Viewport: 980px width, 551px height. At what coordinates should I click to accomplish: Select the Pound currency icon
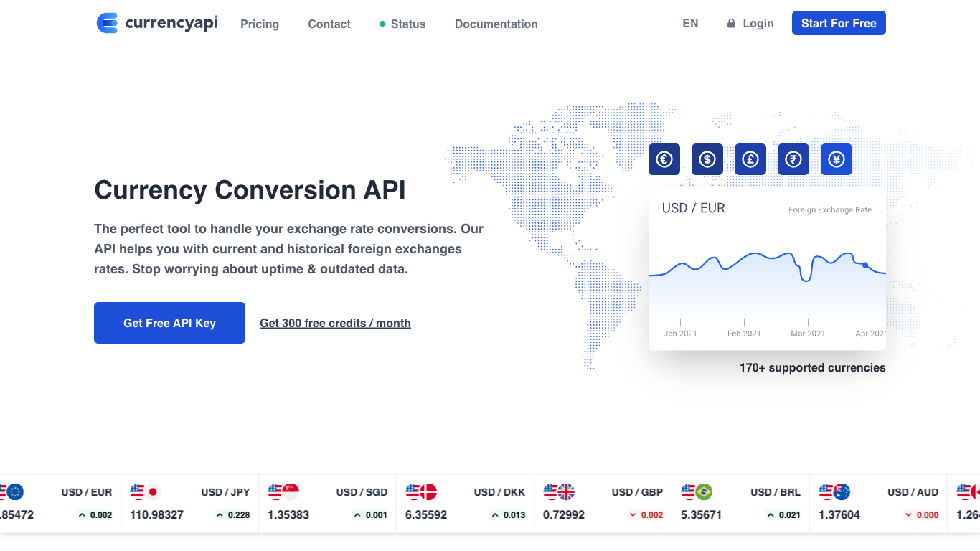750,159
